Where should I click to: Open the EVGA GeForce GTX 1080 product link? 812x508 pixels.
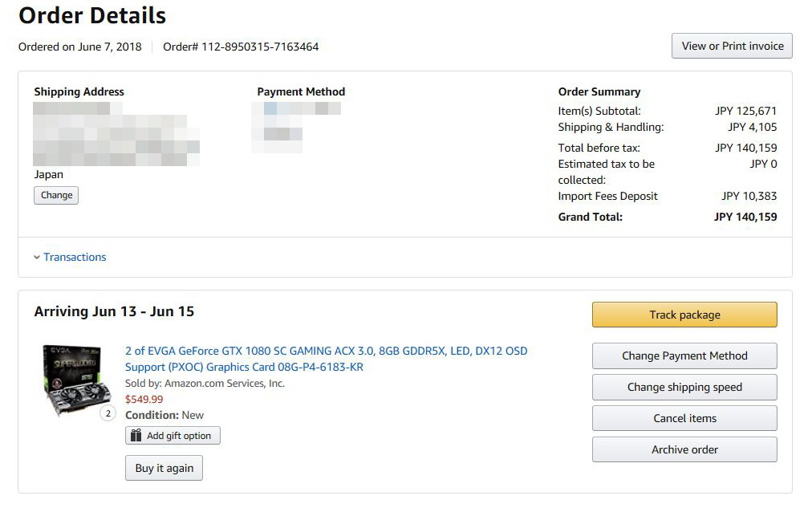(x=327, y=359)
